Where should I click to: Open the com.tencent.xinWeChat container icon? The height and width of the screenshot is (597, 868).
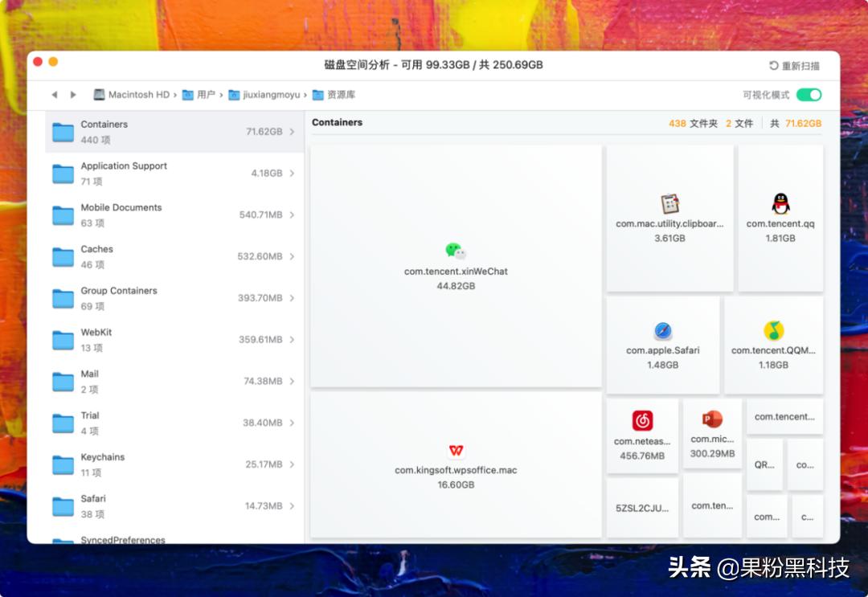pyautogui.click(x=455, y=250)
